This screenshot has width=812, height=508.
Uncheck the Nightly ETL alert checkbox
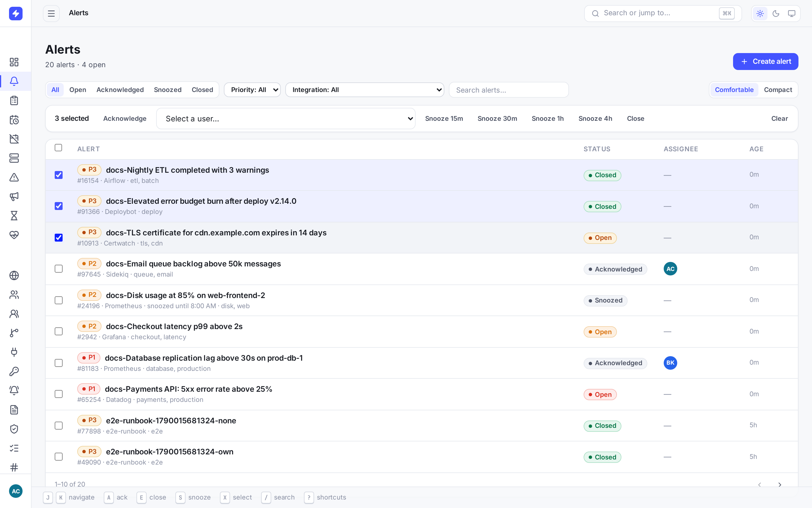(58, 175)
